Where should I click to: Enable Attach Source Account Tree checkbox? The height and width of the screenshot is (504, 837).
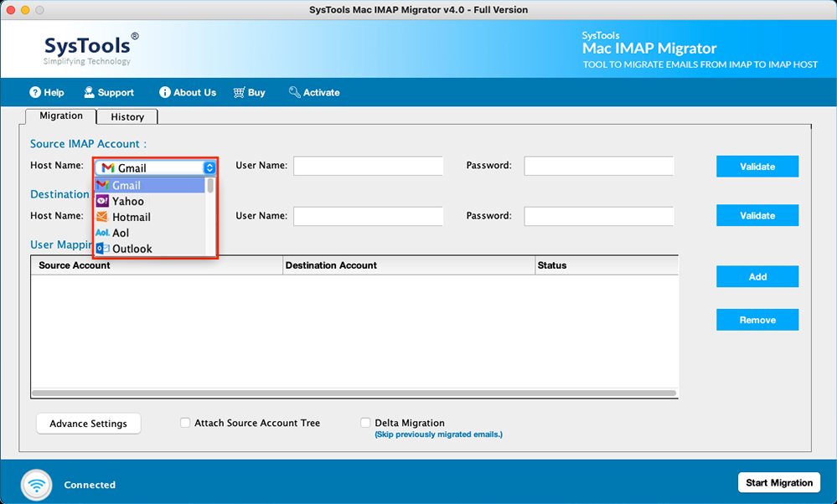(185, 423)
